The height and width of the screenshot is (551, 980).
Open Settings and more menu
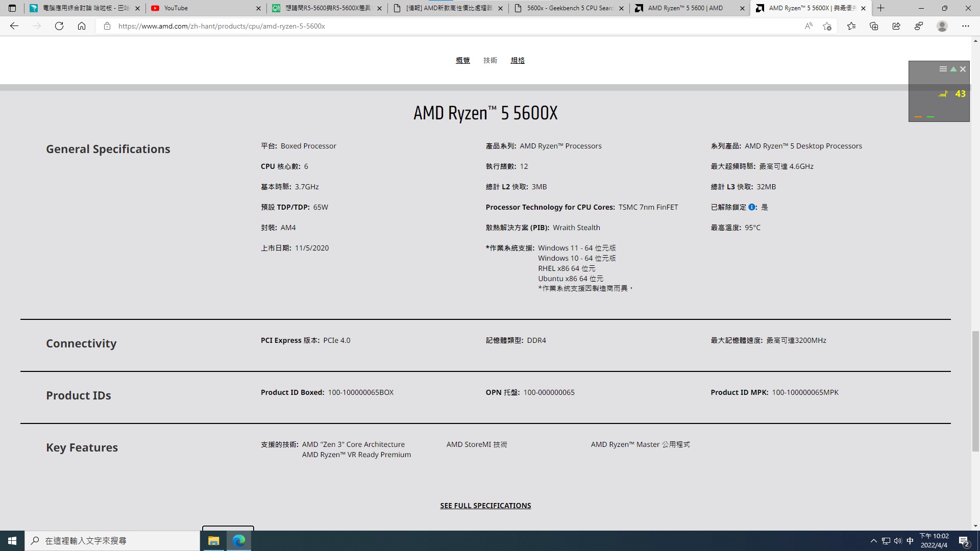[x=965, y=26]
